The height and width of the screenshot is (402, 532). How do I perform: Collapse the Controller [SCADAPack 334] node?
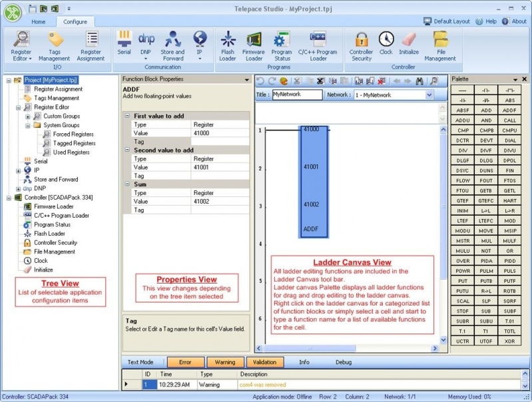pos(9,198)
